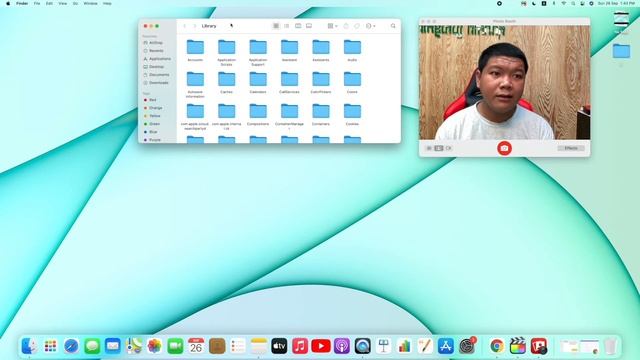The width and height of the screenshot is (640, 360).
Task: Open the Apple TV app in dock
Action: point(279,346)
